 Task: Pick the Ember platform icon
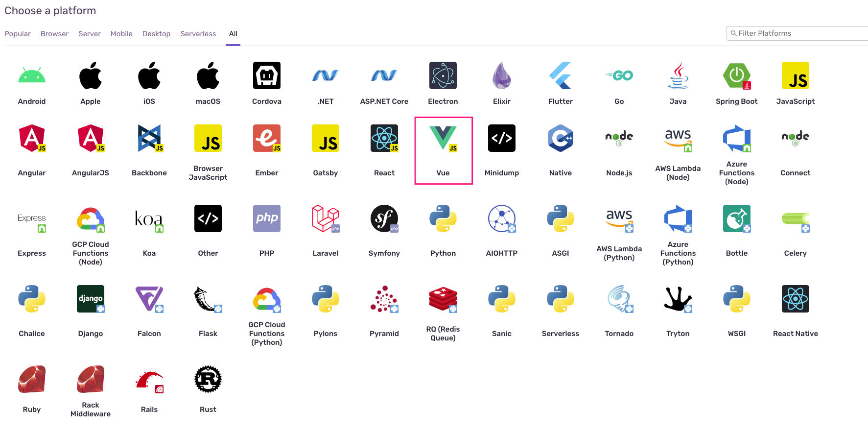click(267, 138)
